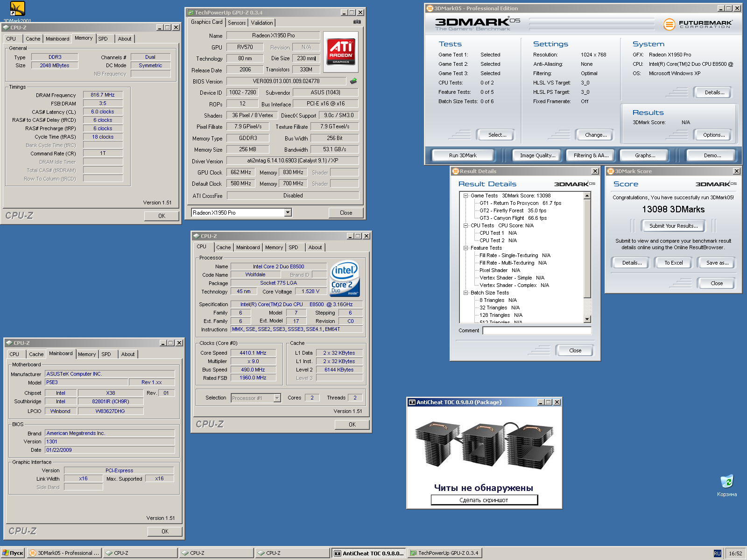Collapse the CPU Tests tree node
The height and width of the screenshot is (560, 747).
(465, 225)
